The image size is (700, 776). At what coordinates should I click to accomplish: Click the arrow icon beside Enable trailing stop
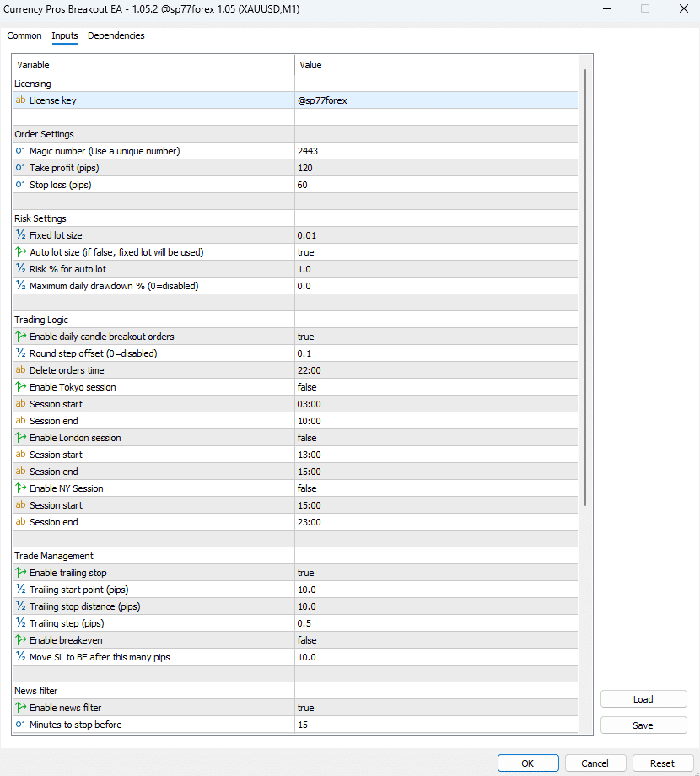click(21, 573)
